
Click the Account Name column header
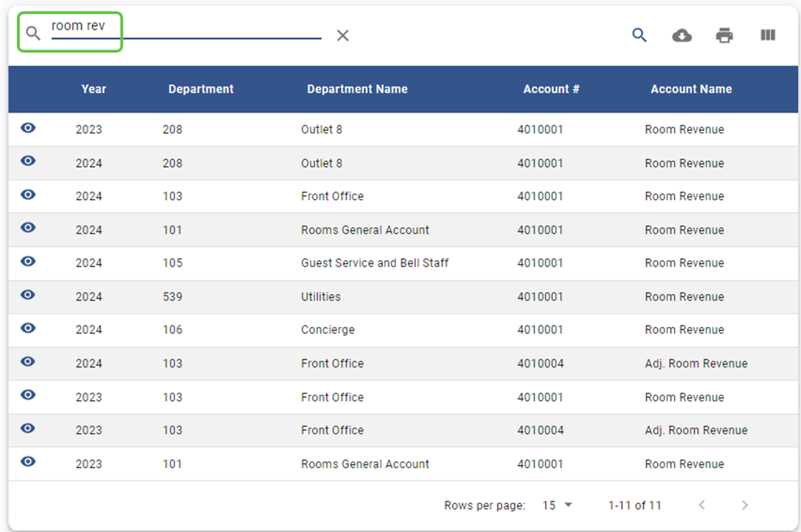click(691, 89)
